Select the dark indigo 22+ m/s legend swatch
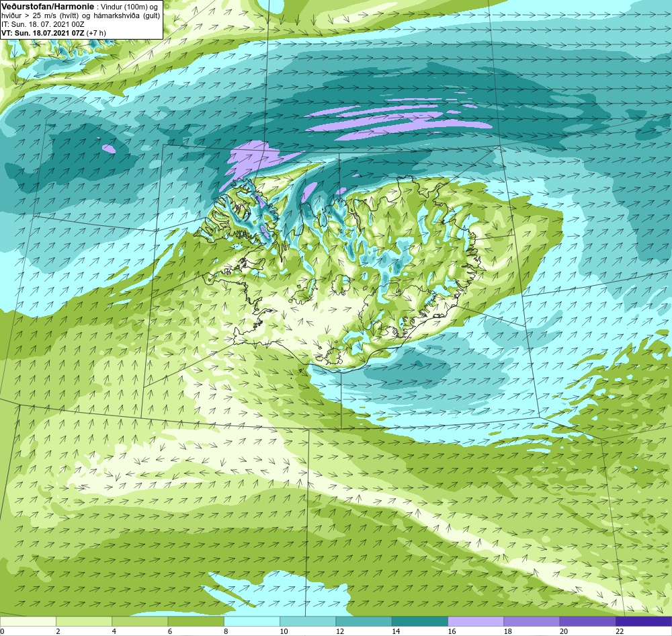Screen dimensions: 672x636 click(x=644, y=621)
